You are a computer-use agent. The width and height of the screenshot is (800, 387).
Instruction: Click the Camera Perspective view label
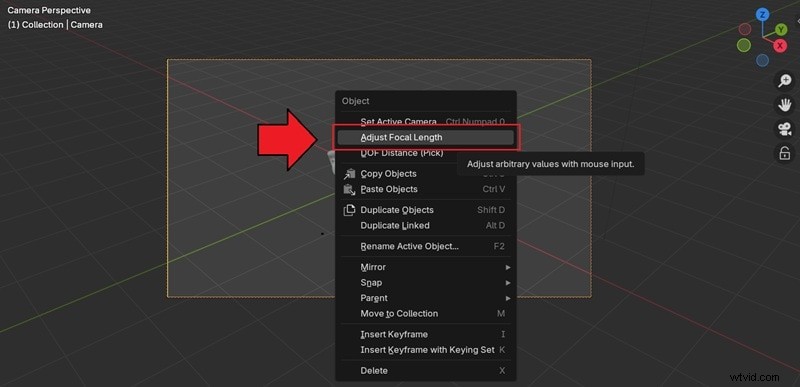49,10
